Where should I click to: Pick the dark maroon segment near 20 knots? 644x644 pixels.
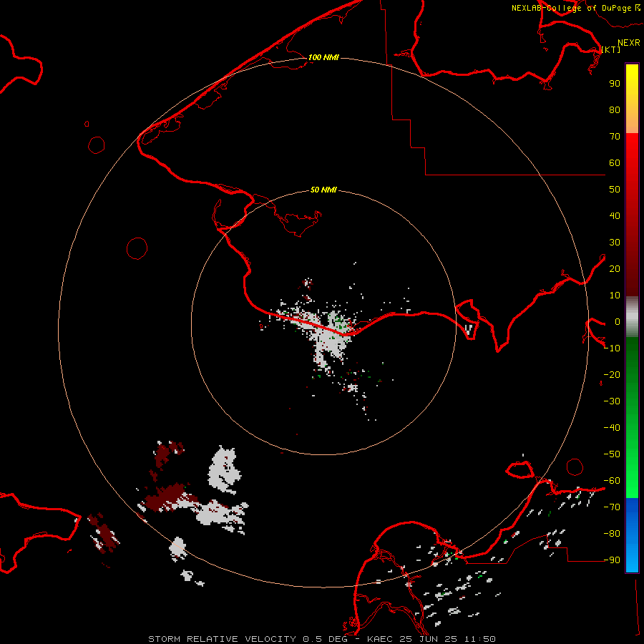[632, 269]
